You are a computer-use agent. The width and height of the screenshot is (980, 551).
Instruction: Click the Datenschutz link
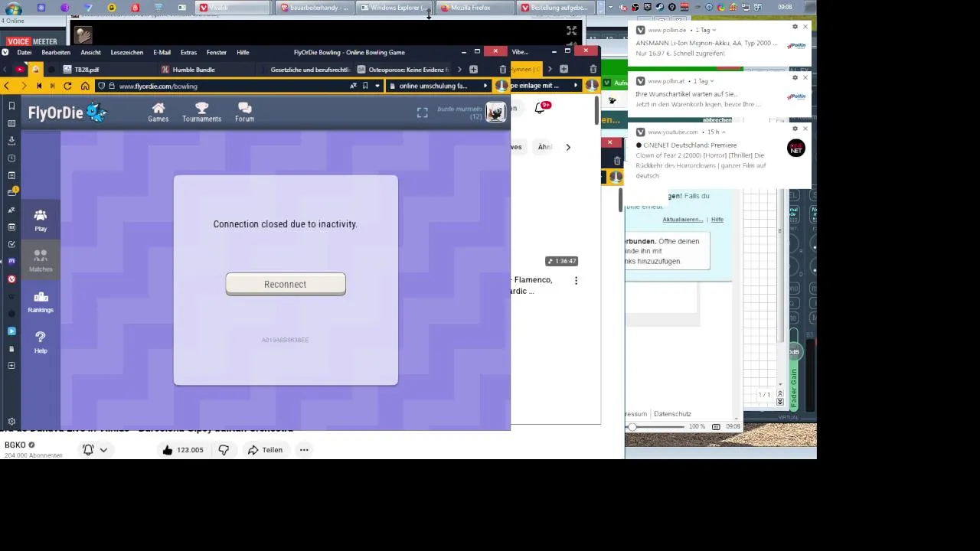(x=672, y=414)
